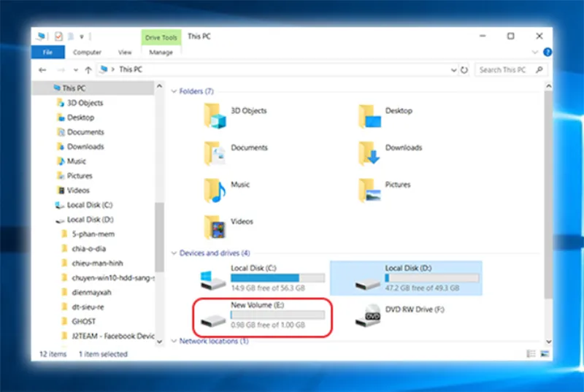
Task: Open the chieu-man-hinh folder in the tree
Action: coord(97,264)
